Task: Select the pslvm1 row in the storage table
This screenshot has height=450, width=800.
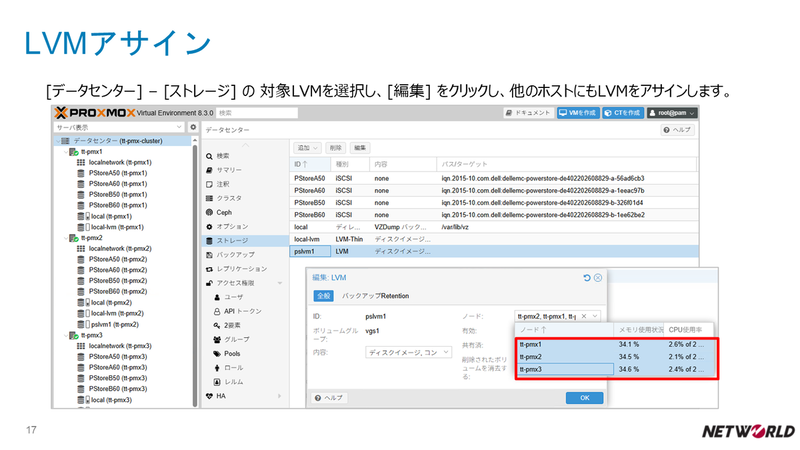Action: (494, 252)
